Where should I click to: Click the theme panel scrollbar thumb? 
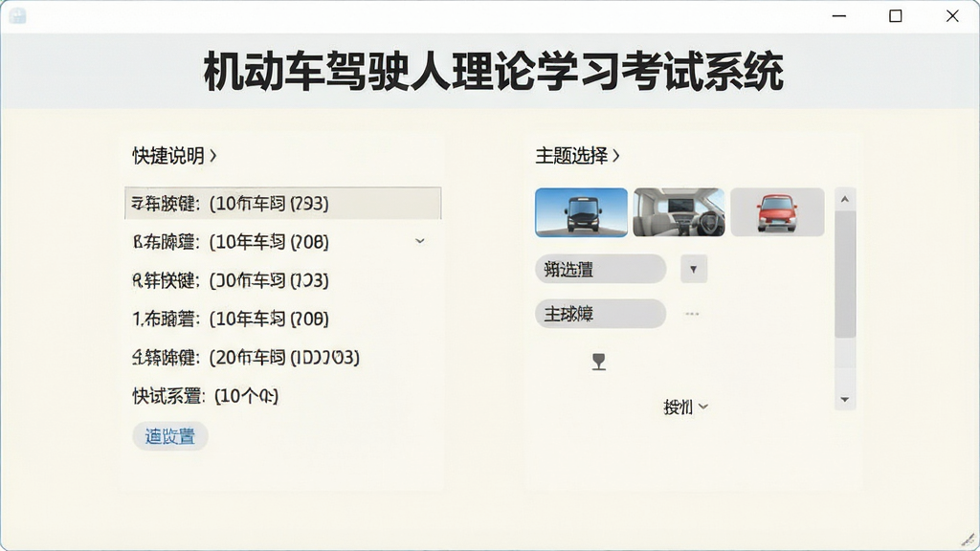coord(845,274)
